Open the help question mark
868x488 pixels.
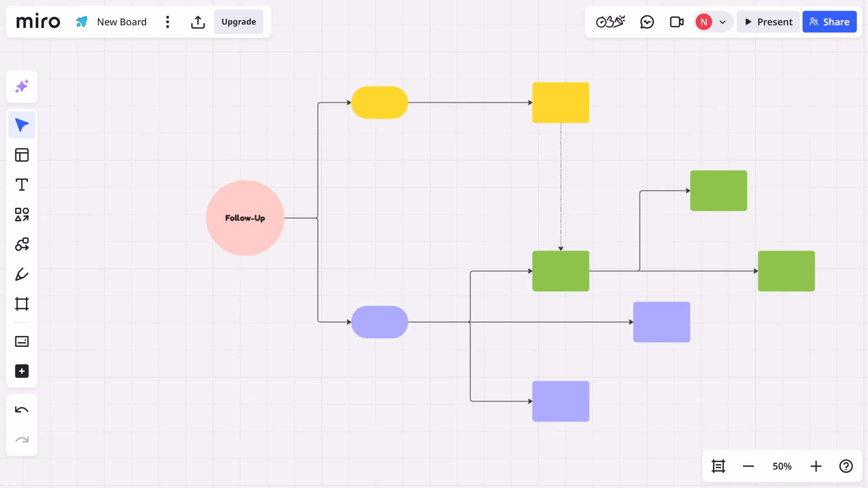pyautogui.click(x=846, y=466)
